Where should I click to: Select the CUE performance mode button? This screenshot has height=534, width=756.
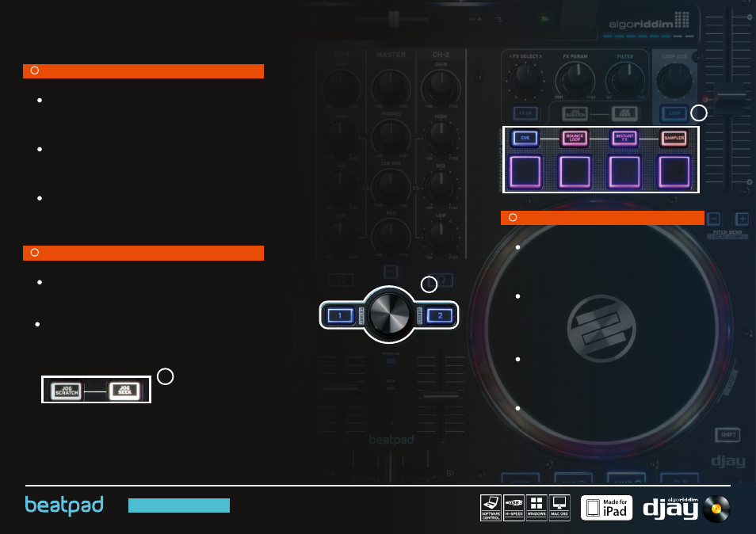(525, 138)
